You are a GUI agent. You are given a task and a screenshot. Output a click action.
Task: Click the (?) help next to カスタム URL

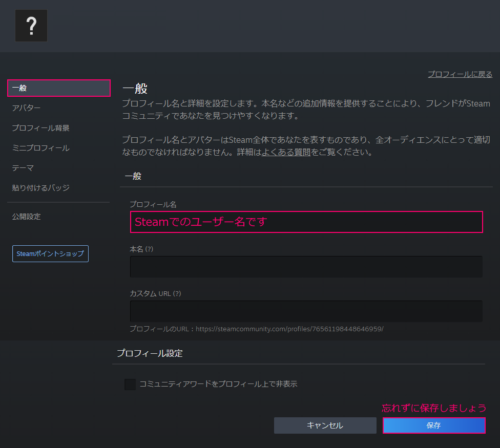(177, 293)
